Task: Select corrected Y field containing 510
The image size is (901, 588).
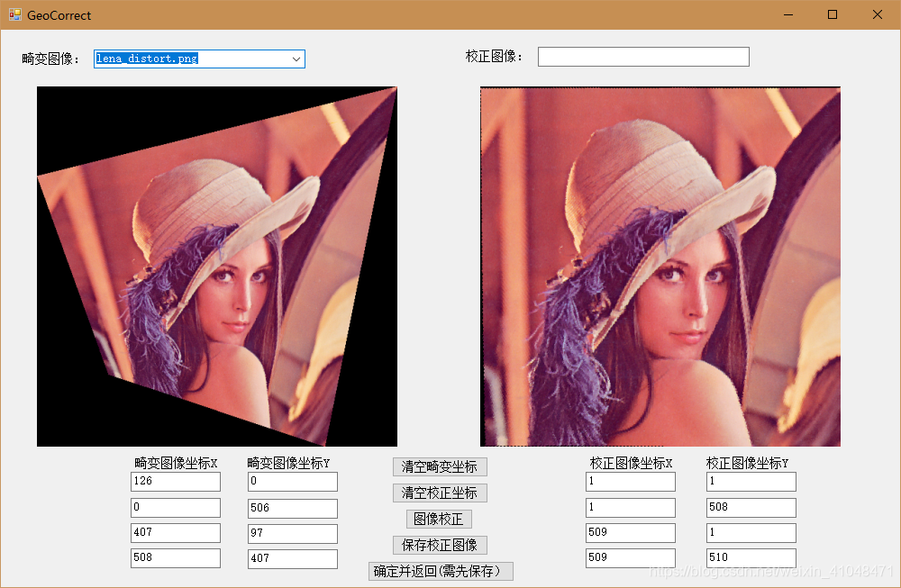Action: click(x=751, y=557)
